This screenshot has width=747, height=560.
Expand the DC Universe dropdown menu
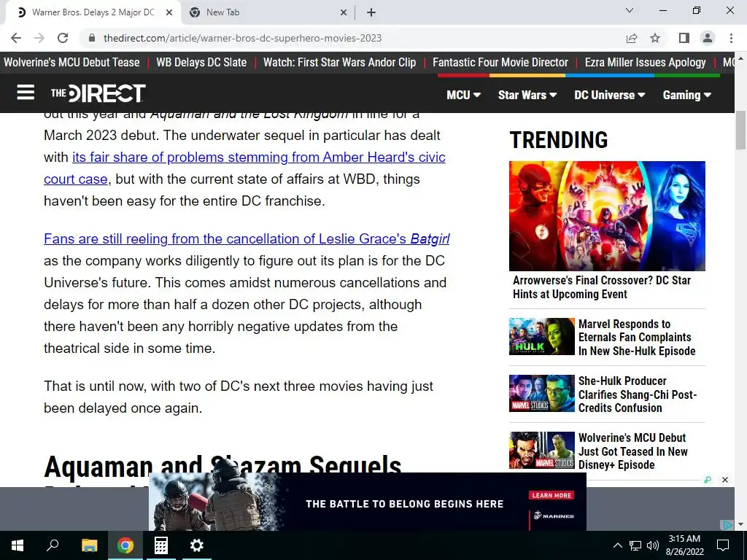coord(610,95)
